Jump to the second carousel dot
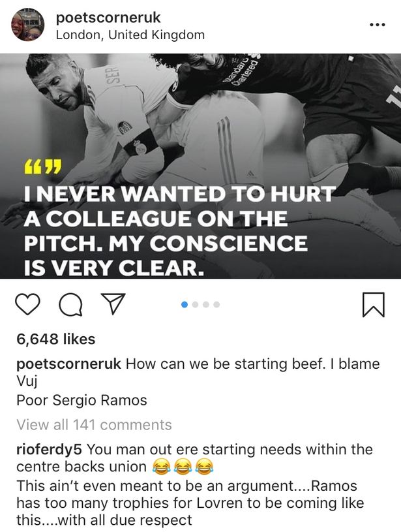Screen dimensions: 401x532 196,304
